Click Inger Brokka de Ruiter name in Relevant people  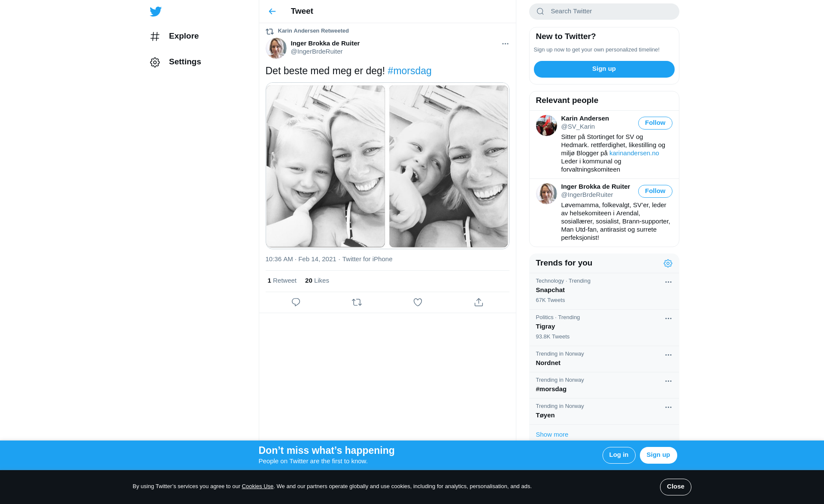pyautogui.click(x=595, y=187)
